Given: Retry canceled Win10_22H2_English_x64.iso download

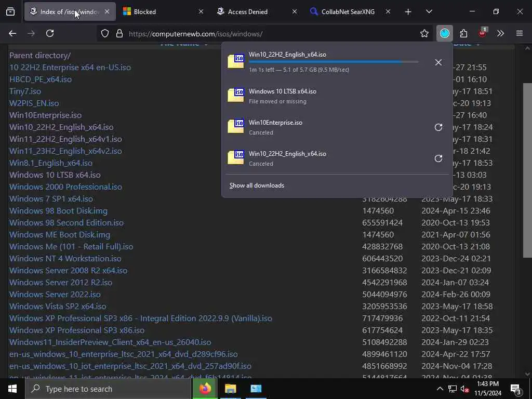Looking at the screenshot, I should [x=438, y=158].
